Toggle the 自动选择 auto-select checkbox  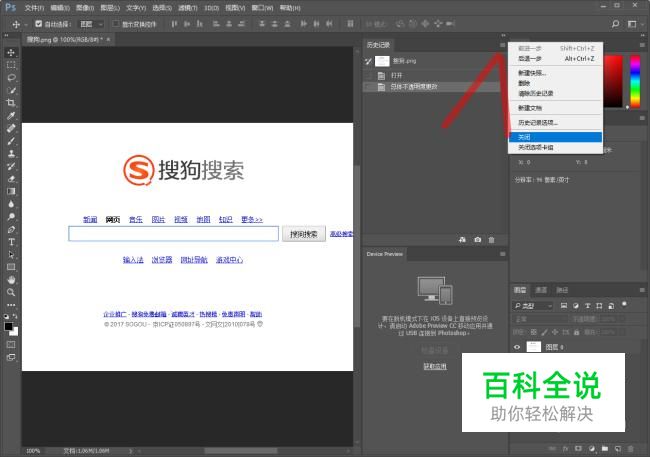[x=39, y=24]
